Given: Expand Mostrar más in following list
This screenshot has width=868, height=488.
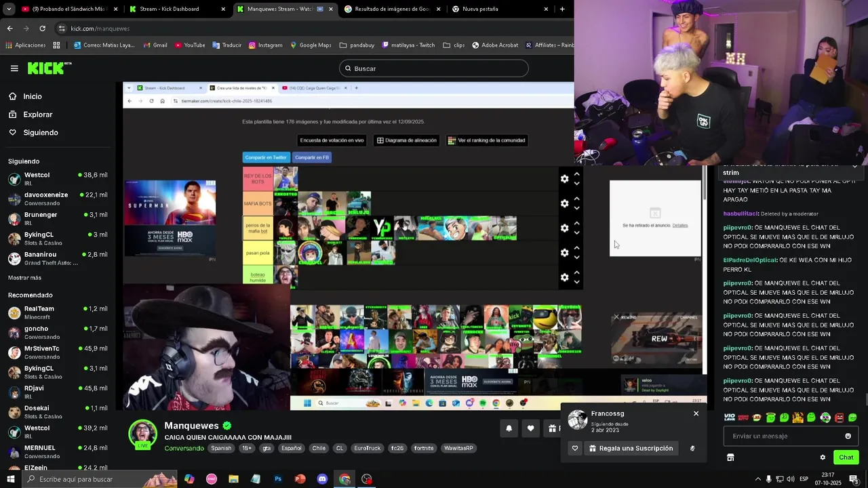Looking at the screenshot, I should pos(24,278).
